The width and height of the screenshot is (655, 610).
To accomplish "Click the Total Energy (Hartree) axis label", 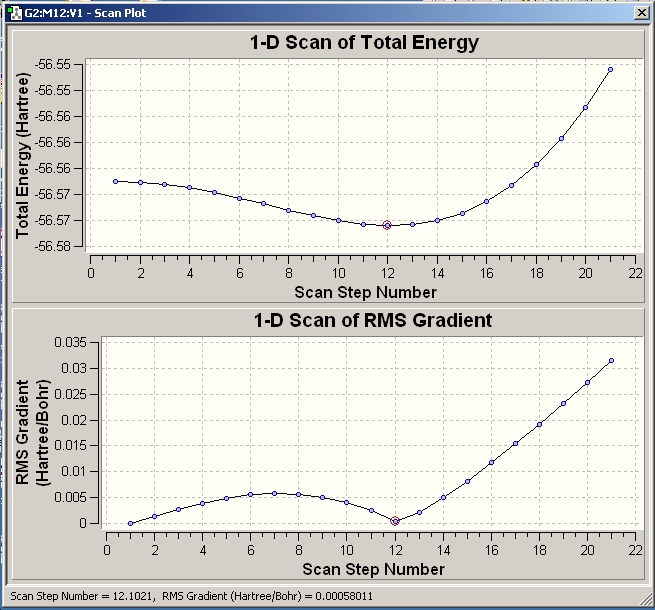I will (x=23, y=155).
